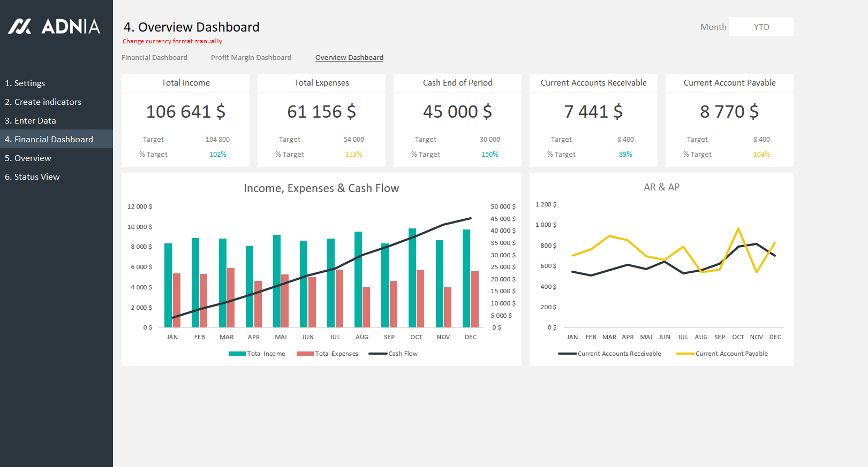Navigate to the Overview sidebar entry
868x467 pixels.
(x=28, y=158)
